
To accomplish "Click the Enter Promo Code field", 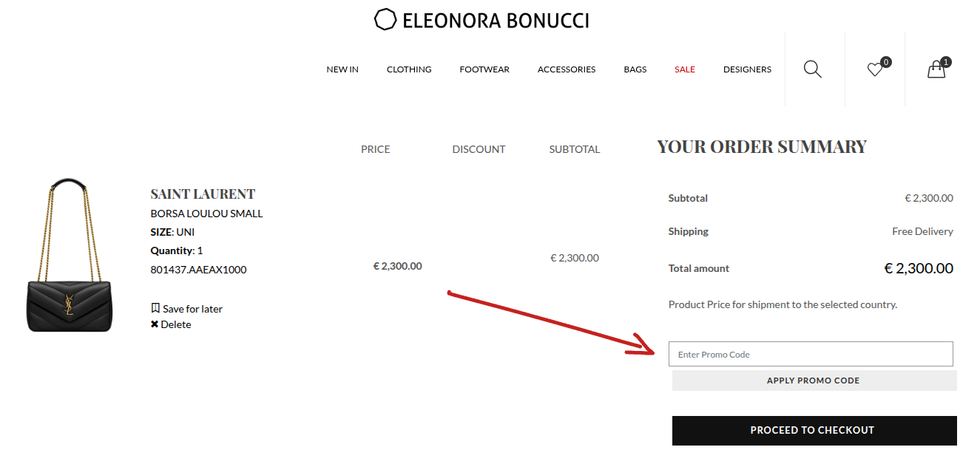I will [x=811, y=354].
